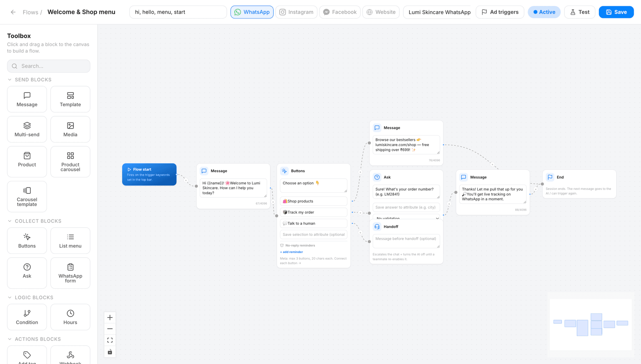Pick the Add tag block
Image resolution: width=641 pixels, height=364 pixels.
coord(27,355)
